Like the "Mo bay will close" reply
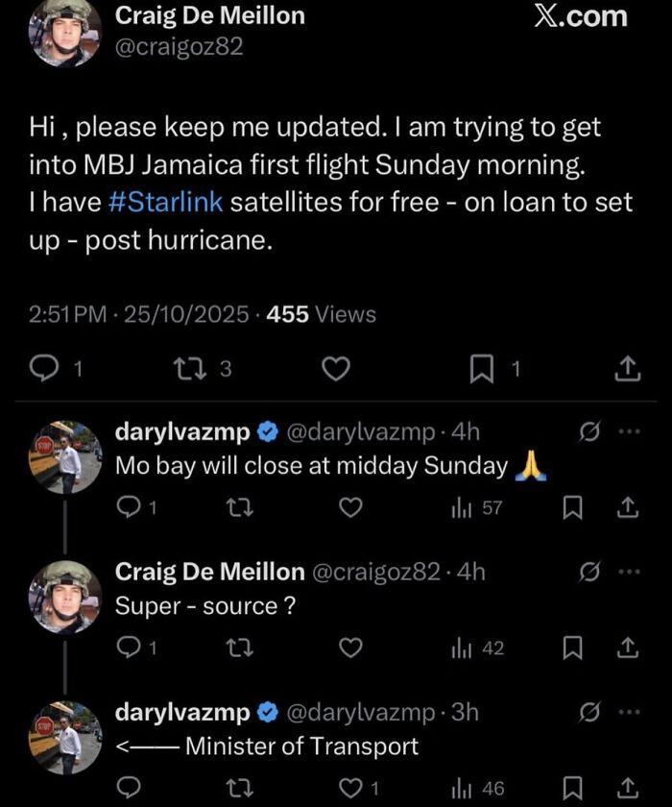Screen dimensions: 672x807 pyautogui.click(x=353, y=507)
